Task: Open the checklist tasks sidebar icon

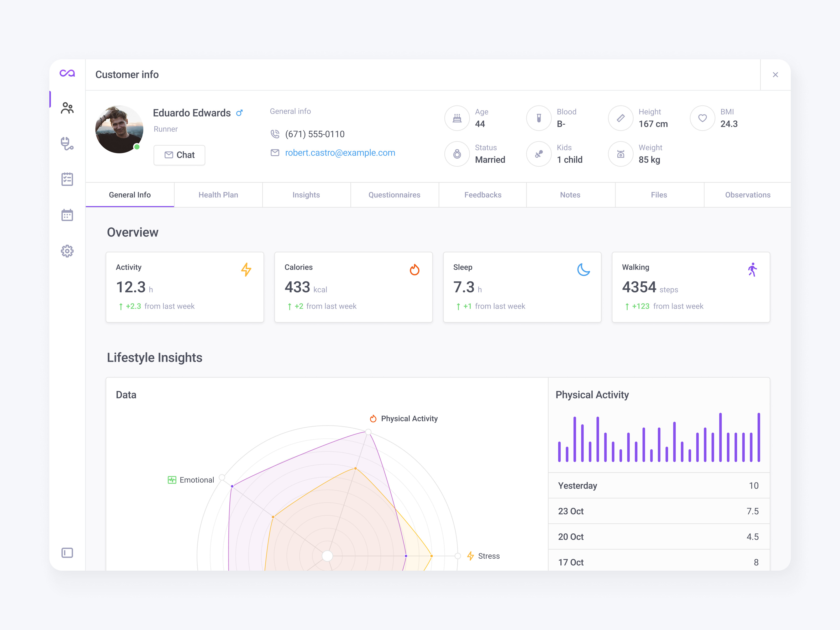Action: tap(67, 179)
